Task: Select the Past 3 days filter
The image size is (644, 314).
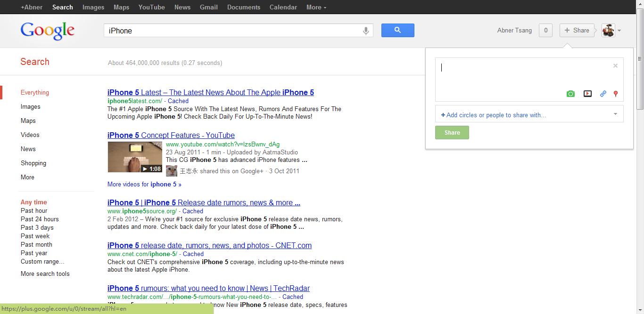Action: pyautogui.click(x=37, y=227)
